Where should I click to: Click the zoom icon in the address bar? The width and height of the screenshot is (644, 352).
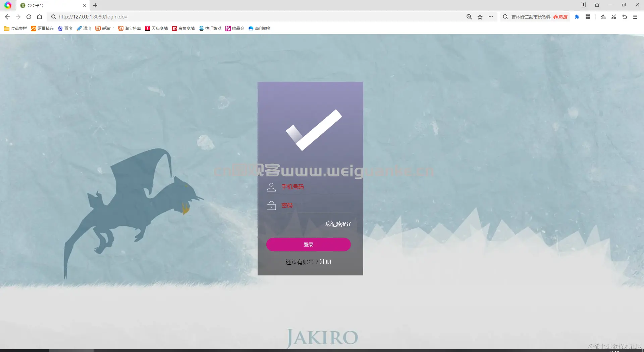[x=469, y=16]
